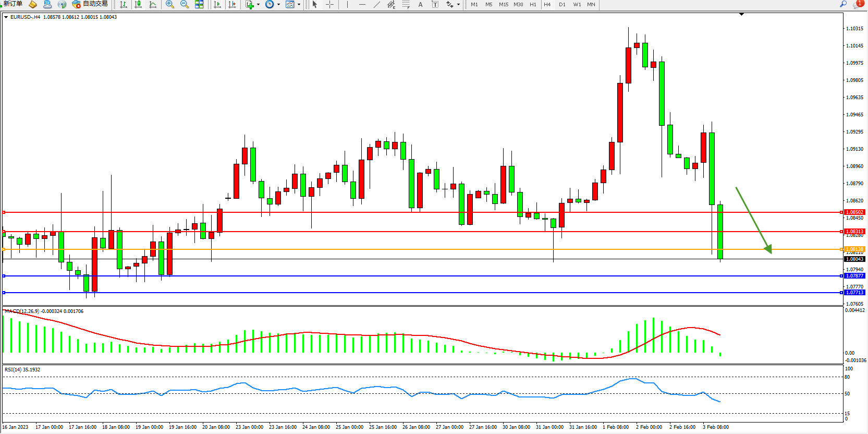Switch to the H1 timeframe

tap(533, 5)
